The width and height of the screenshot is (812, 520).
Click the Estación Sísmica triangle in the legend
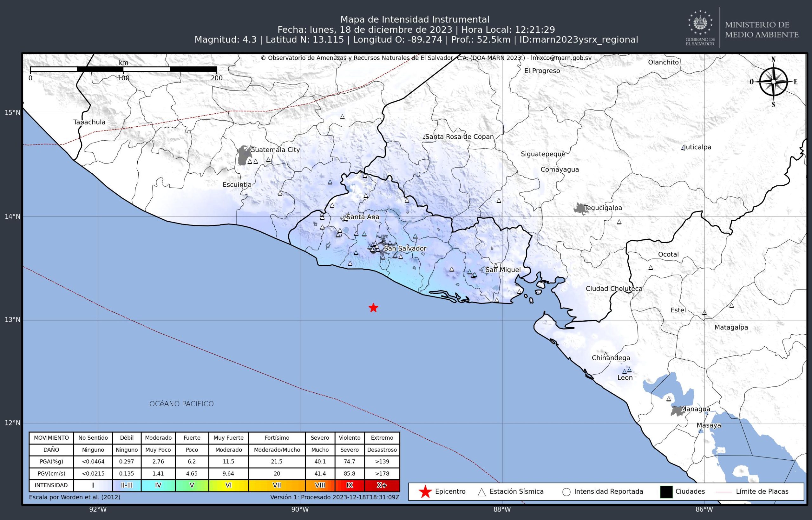pyautogui.click(x=482, y=492)
